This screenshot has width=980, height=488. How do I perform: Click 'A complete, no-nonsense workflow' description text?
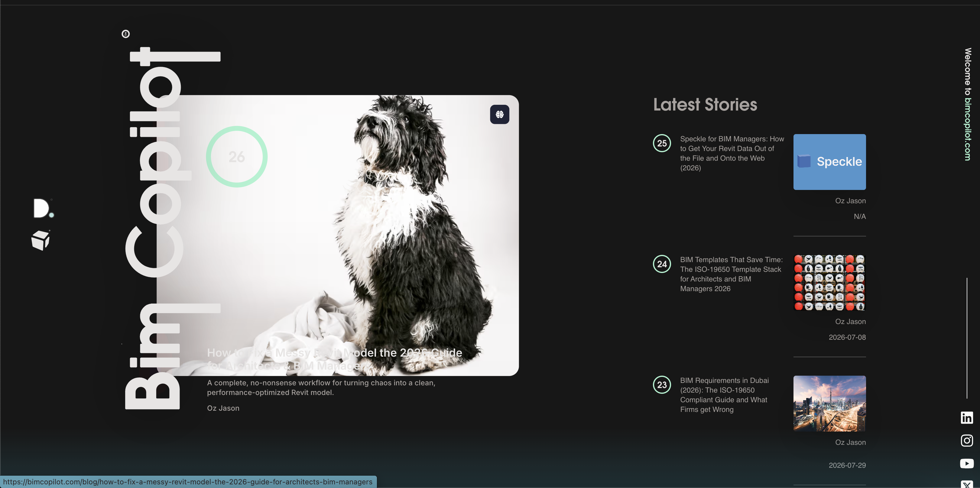(321, 388)
